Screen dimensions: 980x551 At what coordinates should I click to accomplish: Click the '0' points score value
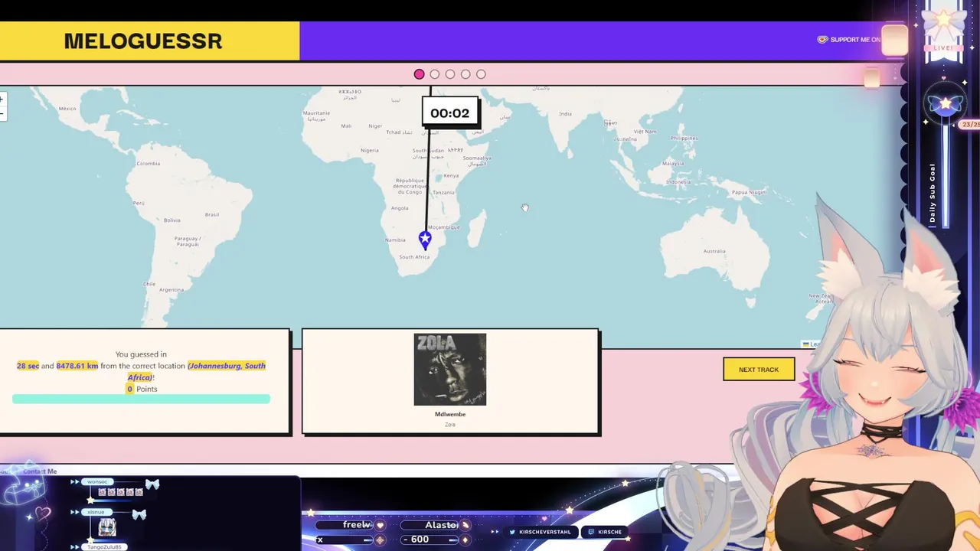[x=129, y=389]
